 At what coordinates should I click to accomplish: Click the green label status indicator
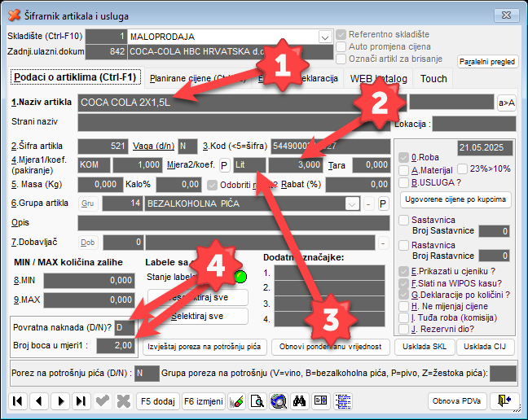(x=240, y=276)
